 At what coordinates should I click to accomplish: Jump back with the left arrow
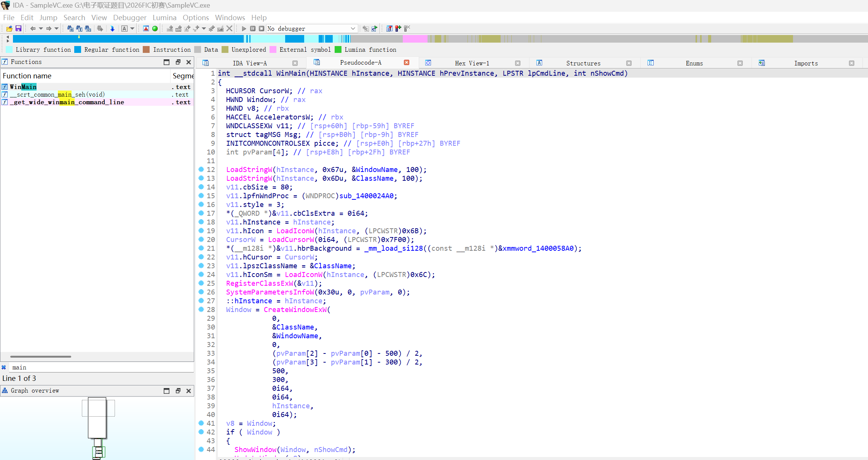pos(33,29)
